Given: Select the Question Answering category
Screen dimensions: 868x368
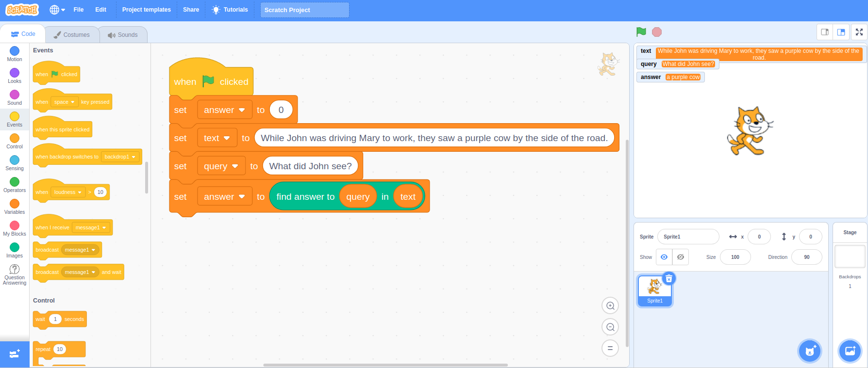Looking at the screenshot, I should (15, 275).
